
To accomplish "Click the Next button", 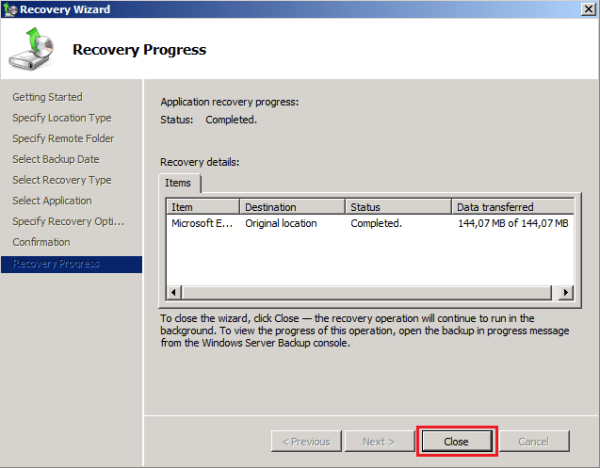I will coord(380,441).
